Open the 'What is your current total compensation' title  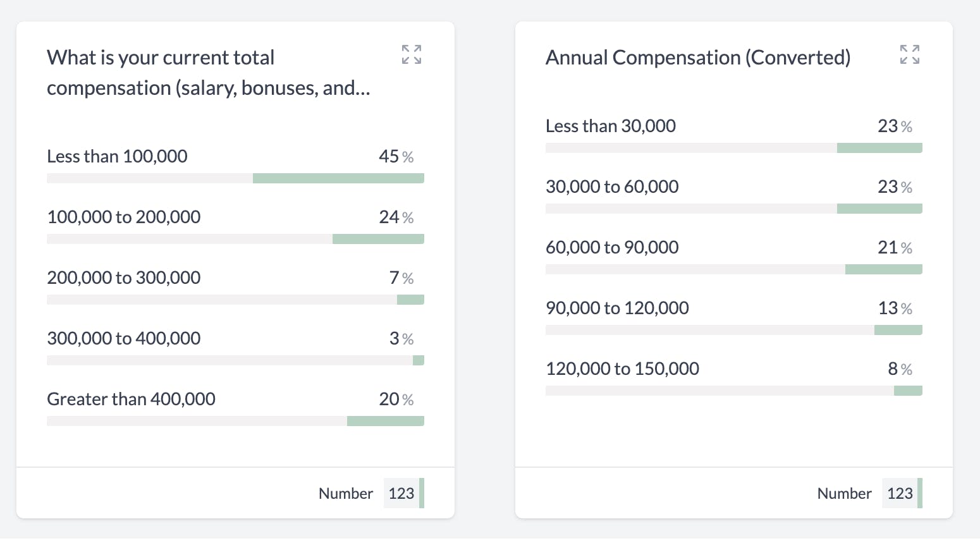tap(208, 73)
